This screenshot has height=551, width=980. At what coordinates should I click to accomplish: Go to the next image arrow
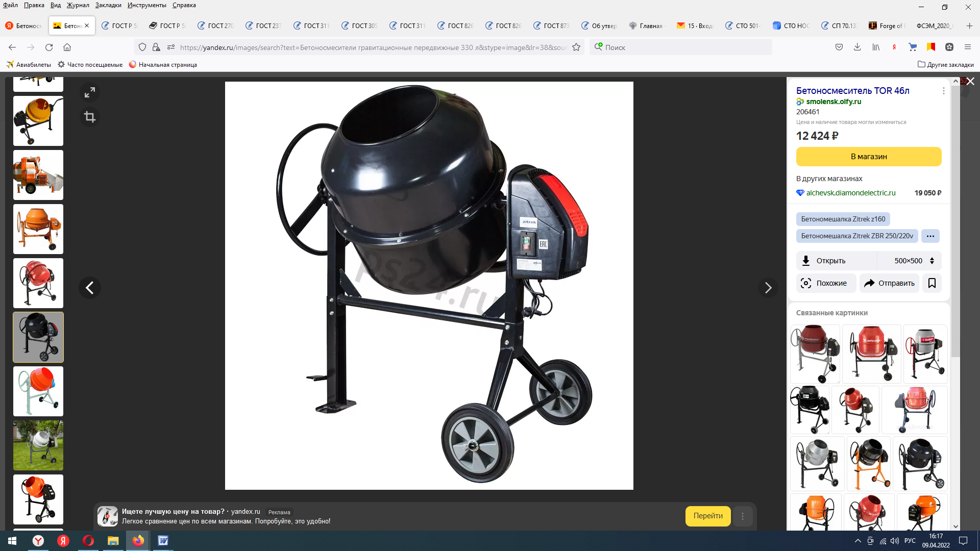[x=768, y=288]
